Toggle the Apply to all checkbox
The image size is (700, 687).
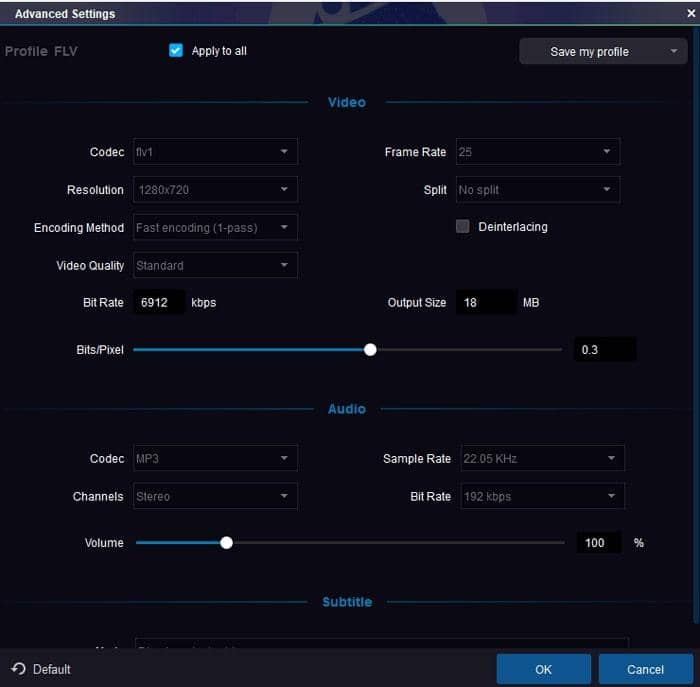pyautogui.click(x=177, y=51)
